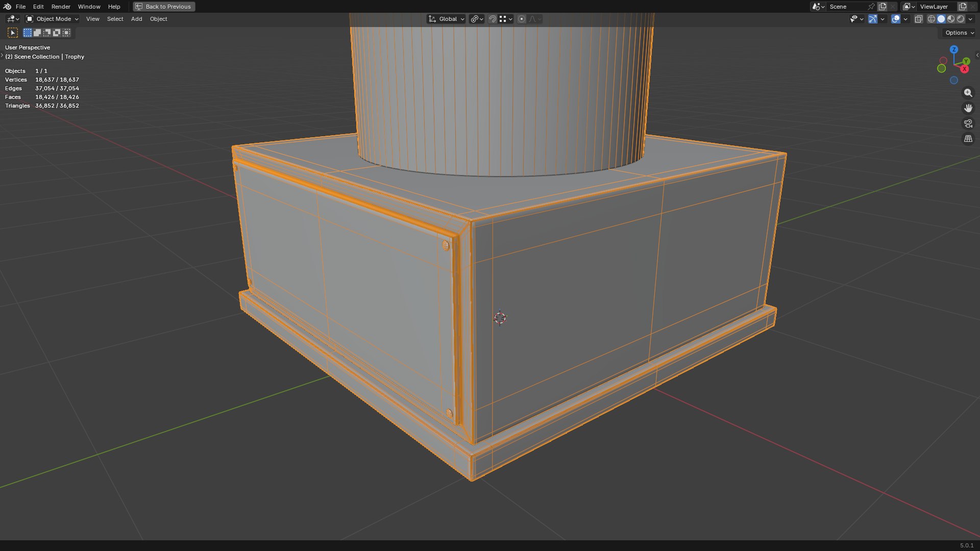Image resolution: width=980 pixels, height=551 pixels.
Task: Open the viewport View menu
Action: (x=93, y=19)
